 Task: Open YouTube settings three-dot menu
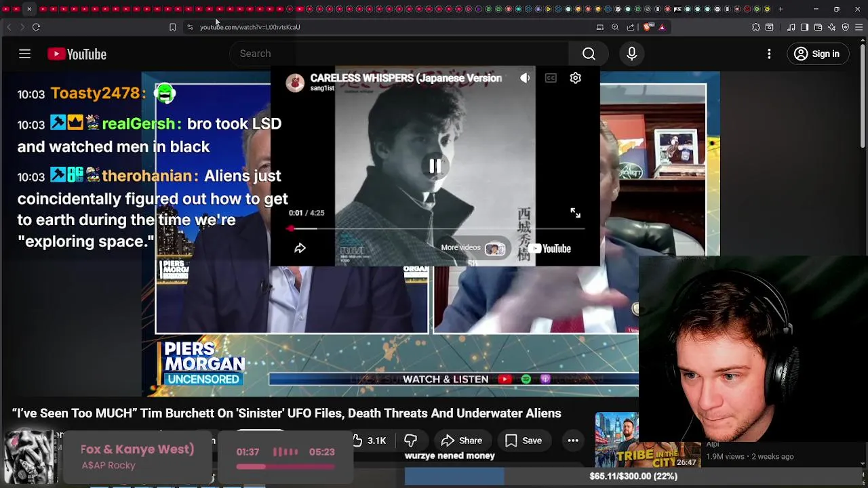[769, 54]
